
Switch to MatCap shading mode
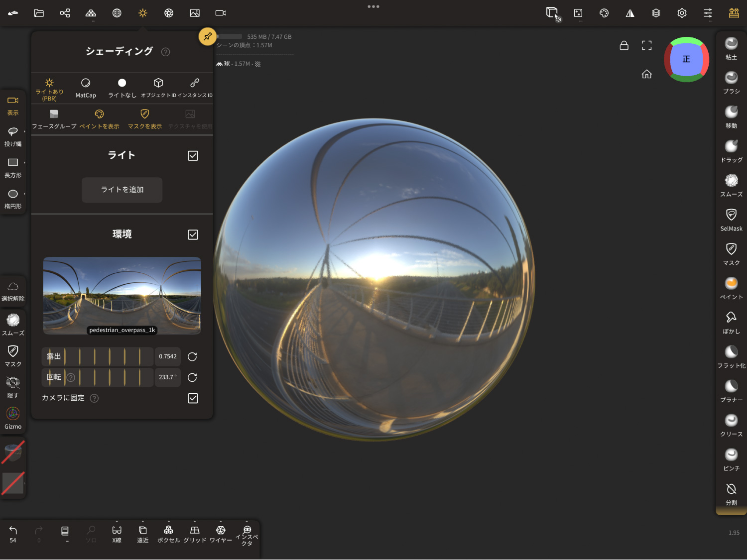pyautogui.click(x=86, y=88)
